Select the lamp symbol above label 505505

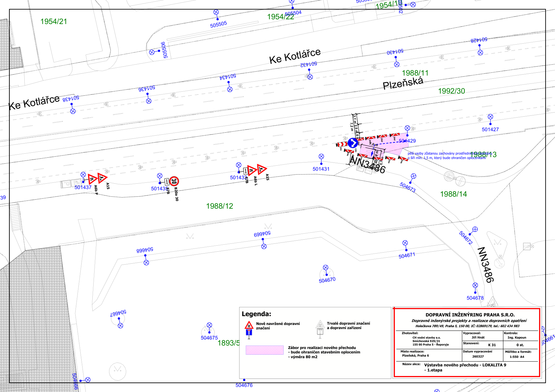[x=216, y=12]
